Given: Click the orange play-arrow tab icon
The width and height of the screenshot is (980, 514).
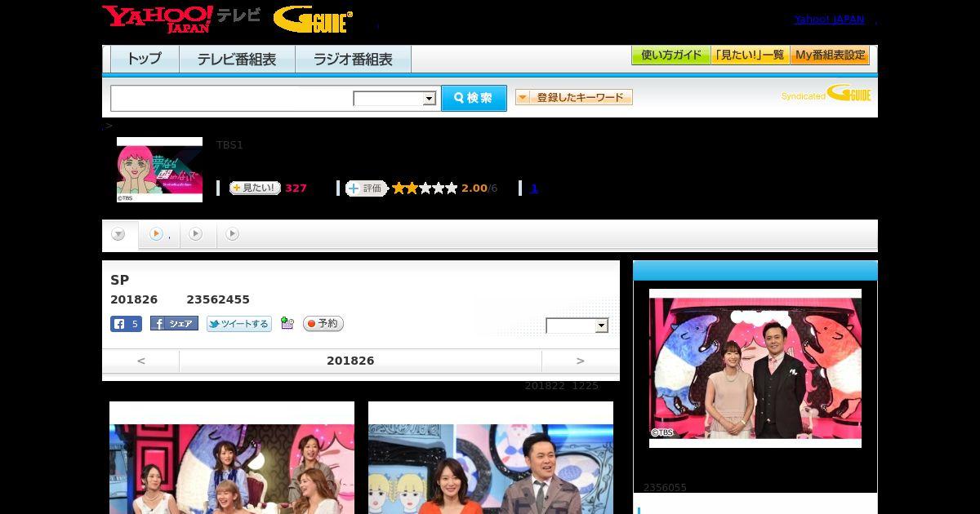Looking at the screenshot, I should click(x=156, y=234).
